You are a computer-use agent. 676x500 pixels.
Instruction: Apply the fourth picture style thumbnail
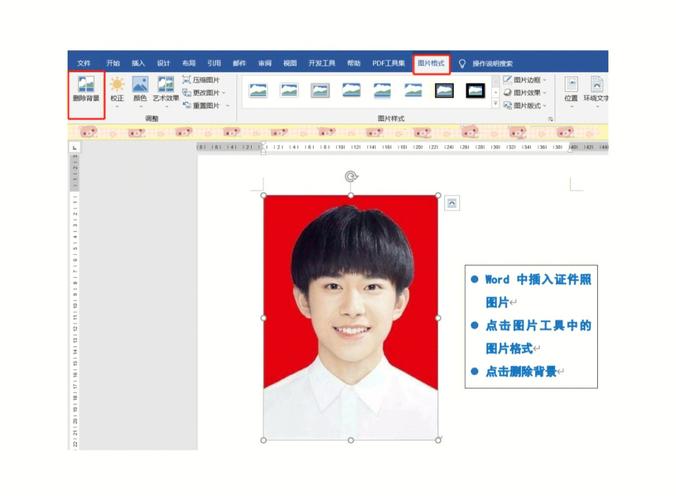point(351,91)
